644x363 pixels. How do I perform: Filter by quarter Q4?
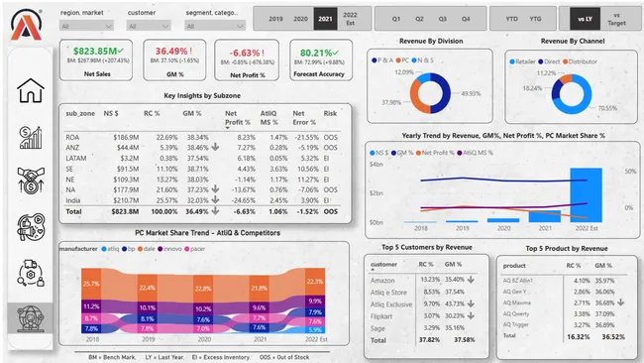466,19
